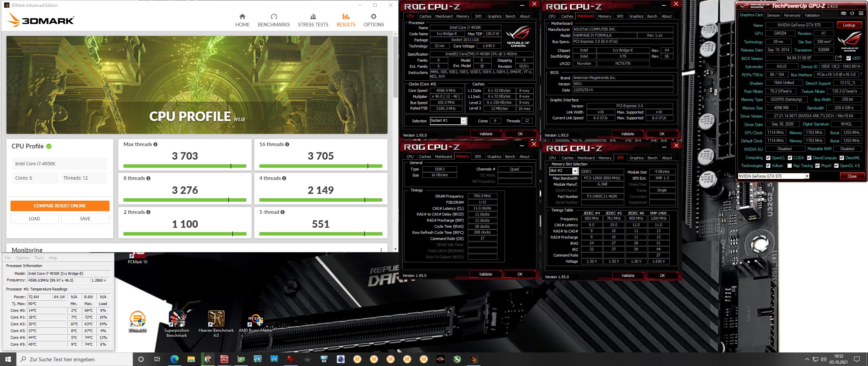The width and height of the screenshot is (868, 366).
Task: Select the Superposition Benchmark desktop shortcut
Action: tap(177, 324)
